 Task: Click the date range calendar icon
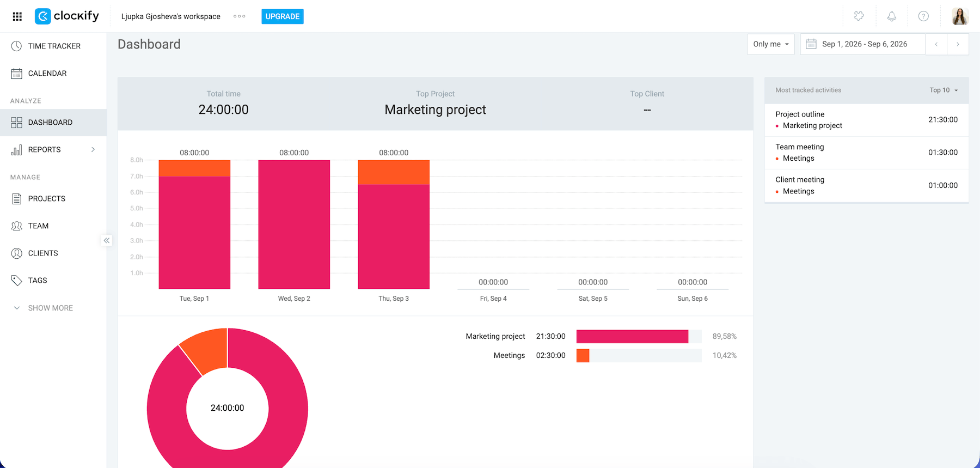[811, 44]
